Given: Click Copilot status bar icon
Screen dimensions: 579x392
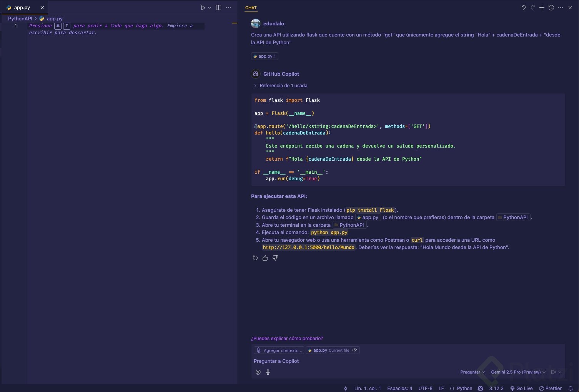Looking at the screenshot, I should pos(480,389).
